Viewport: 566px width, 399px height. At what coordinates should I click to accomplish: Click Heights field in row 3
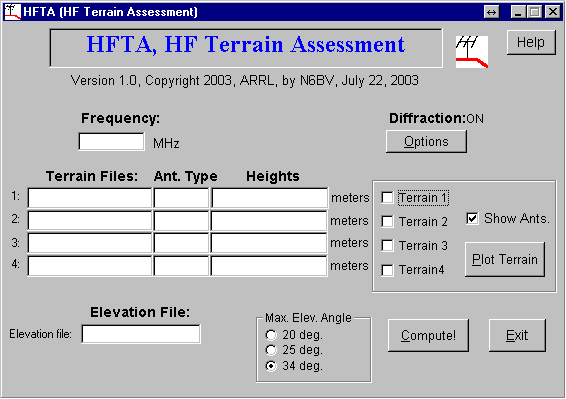(x=269, y=243)
